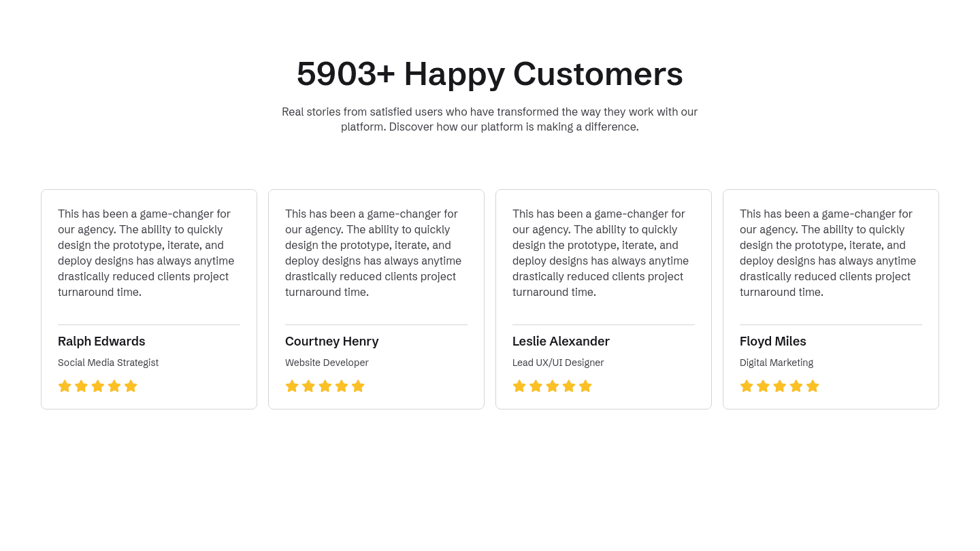The width and height of the screenshot is (980, 551).
Task: Click Ralph Edwards testimonial quote text
Action: pyautogui.click(x=146, y=253)
